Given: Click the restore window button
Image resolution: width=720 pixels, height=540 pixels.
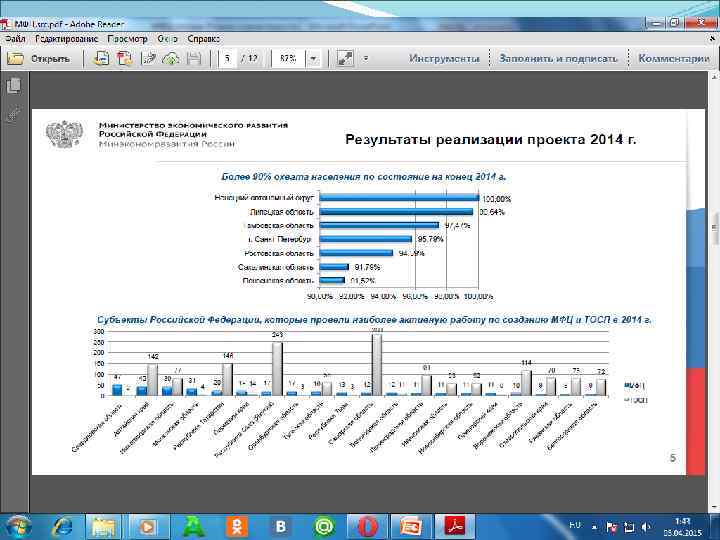Looking at the screenshot, I should click(674, 22).
